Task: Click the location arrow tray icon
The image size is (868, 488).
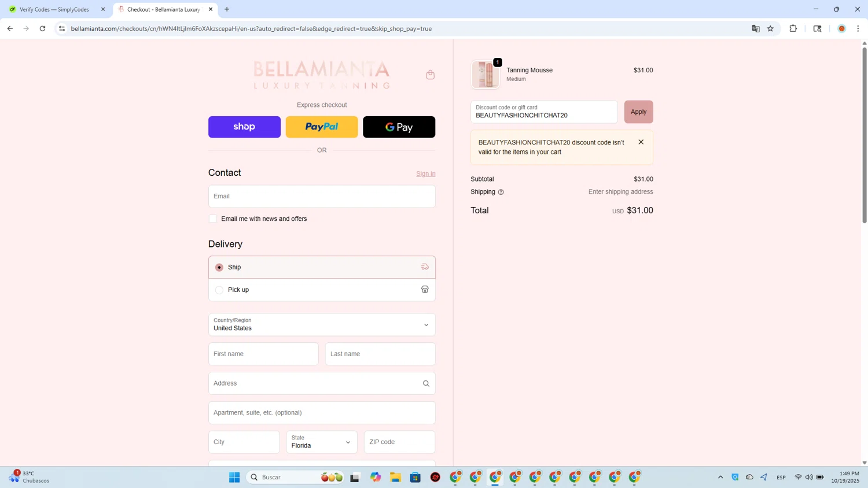Action: 764,477
